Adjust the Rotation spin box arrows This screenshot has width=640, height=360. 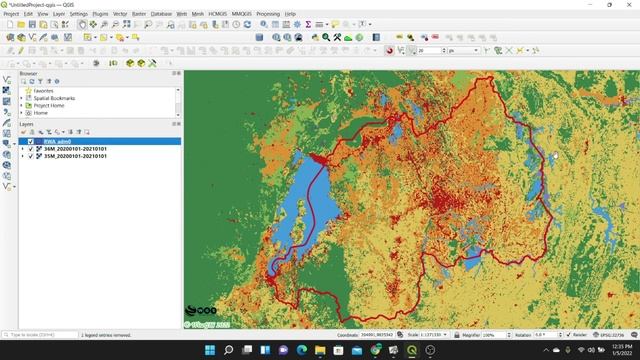[x=560, y=335]
